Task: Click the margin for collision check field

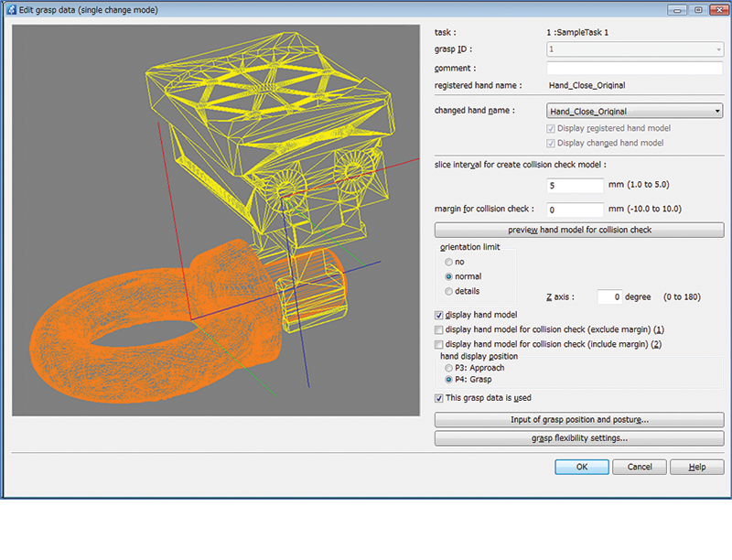Action: pos(576,210)
